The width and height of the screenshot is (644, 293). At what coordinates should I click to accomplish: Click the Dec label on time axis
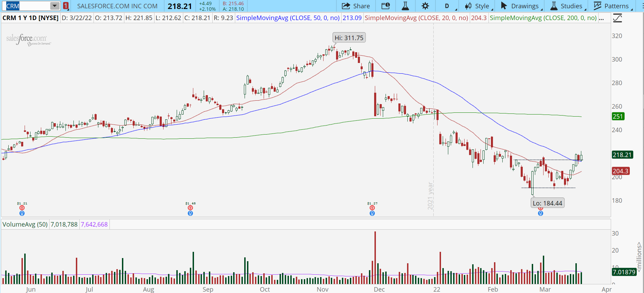pos(379,289)
